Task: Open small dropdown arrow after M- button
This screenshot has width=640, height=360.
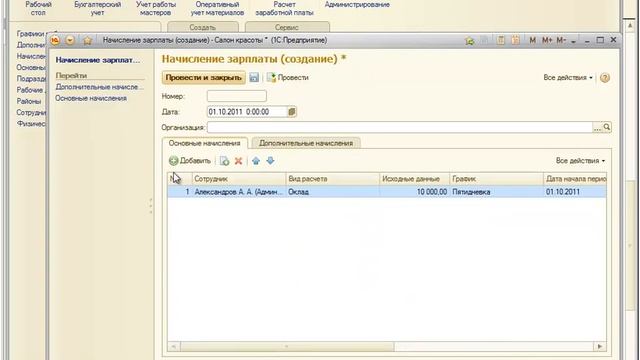Action: pyautogui.click(x=573, y=41)
